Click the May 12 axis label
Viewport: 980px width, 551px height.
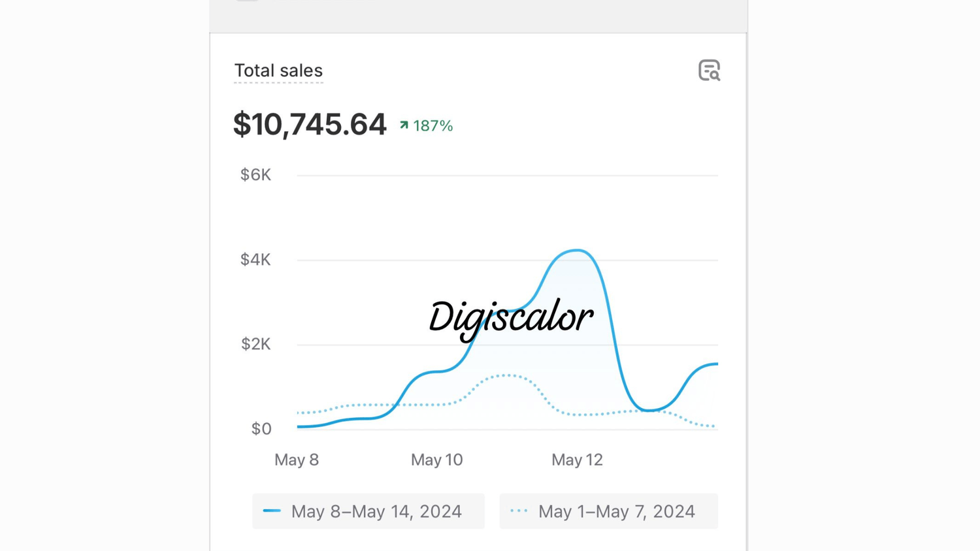(577, 460)
